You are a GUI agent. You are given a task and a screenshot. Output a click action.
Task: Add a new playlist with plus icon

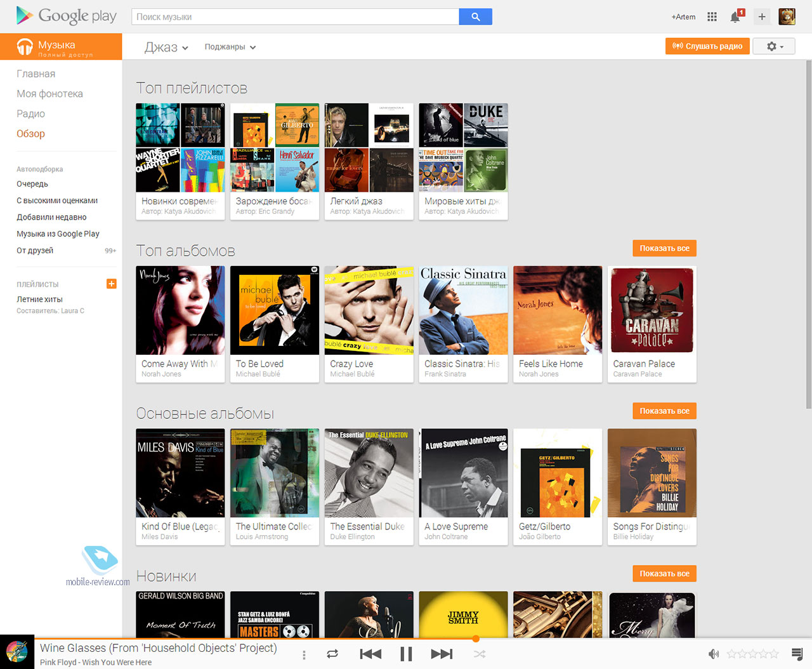pos(111,284)
